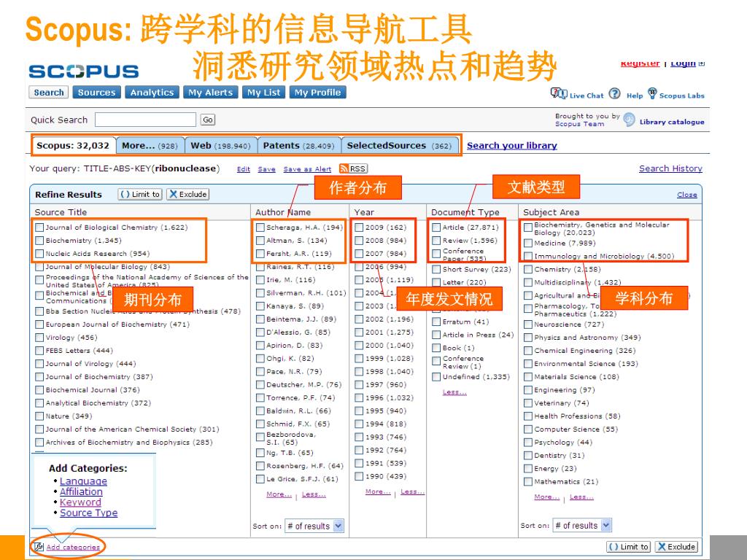Switch to More... (928) results tab
This screenshot has height=560, width=747.
150,146
